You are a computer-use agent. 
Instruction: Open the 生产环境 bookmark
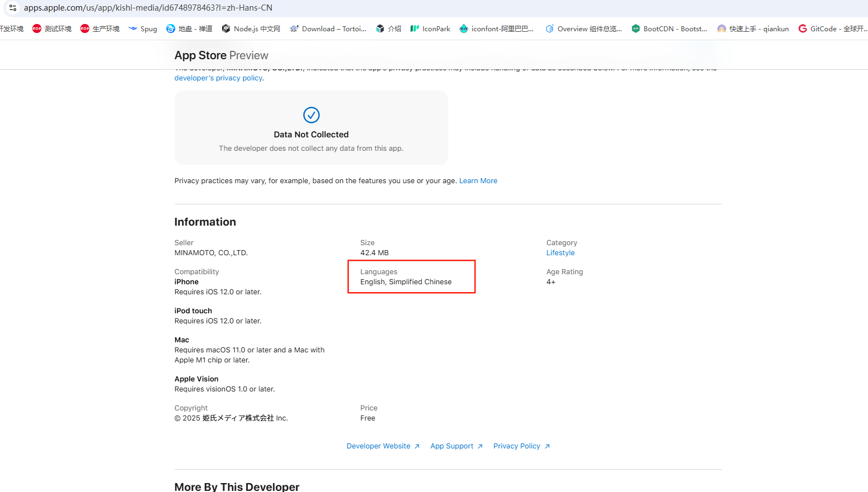click(100, 29)
